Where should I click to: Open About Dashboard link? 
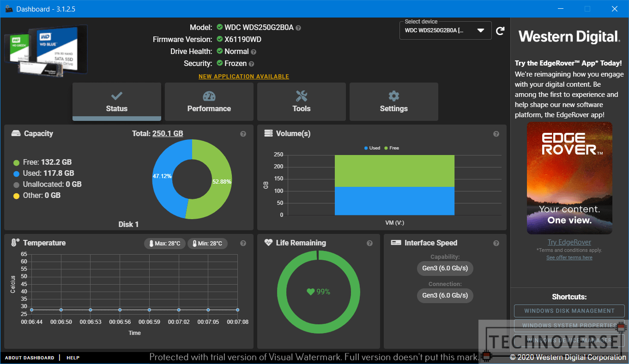tap(30, 358)
